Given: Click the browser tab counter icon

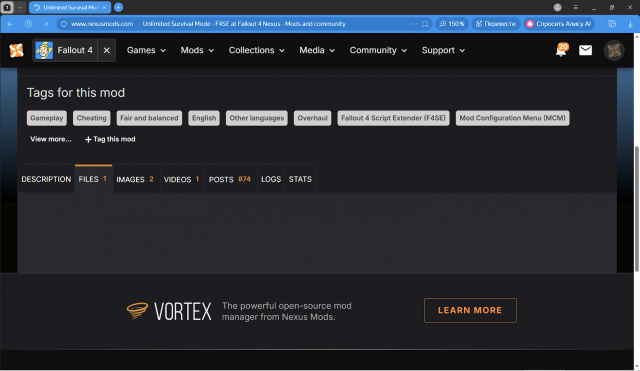Looking at the screenshot, I should point(7,7).
